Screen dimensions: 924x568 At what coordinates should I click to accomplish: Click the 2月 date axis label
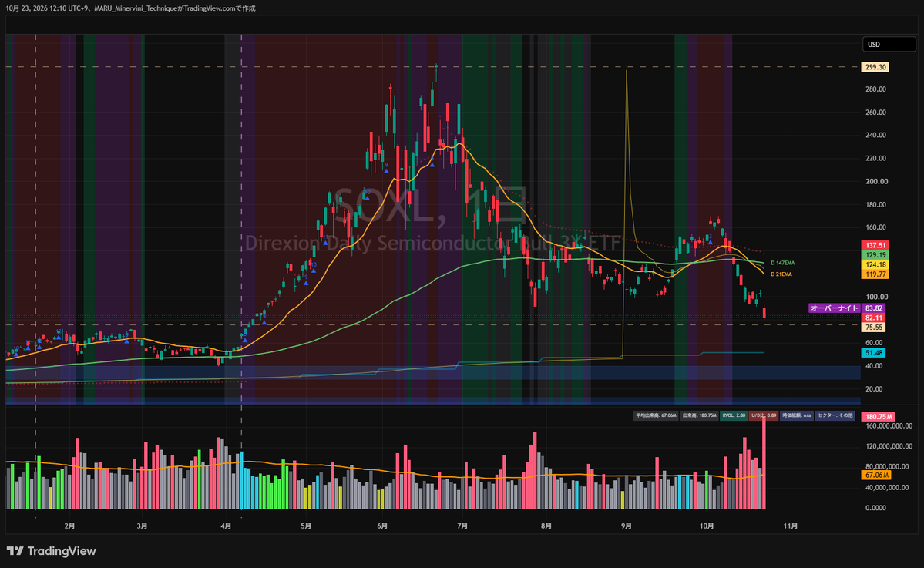click(x=69, y=526)
